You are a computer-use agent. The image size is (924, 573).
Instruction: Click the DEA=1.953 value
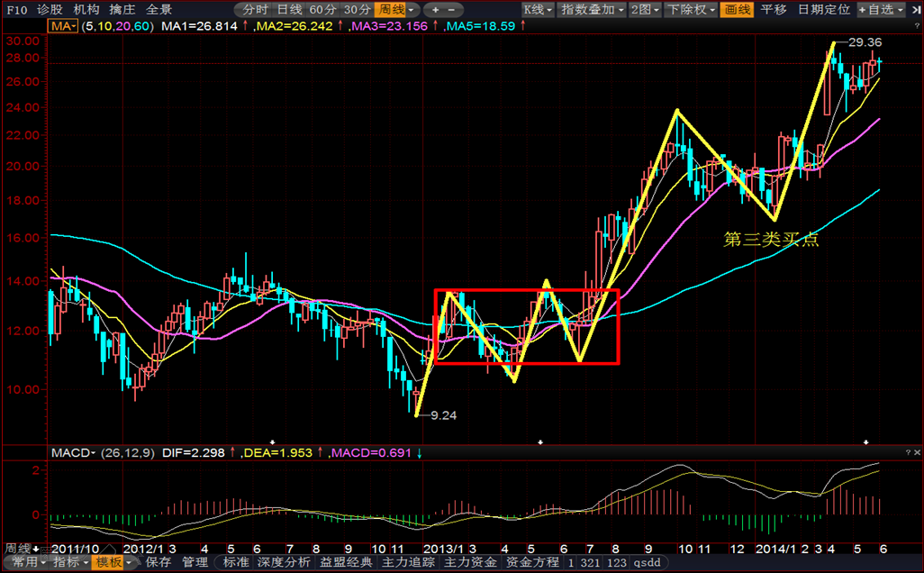coord(277,452)
